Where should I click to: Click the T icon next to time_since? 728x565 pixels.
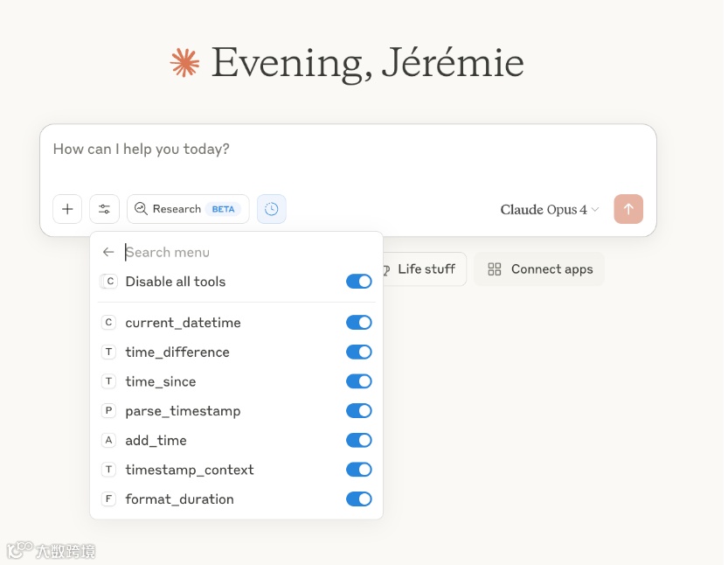pyautogui.click(x=108, y=381)
